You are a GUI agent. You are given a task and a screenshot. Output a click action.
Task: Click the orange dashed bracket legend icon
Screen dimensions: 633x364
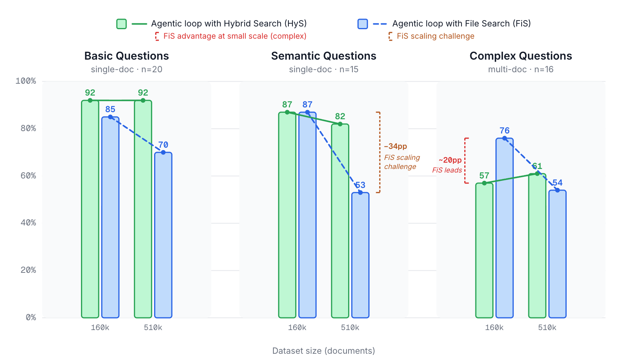point(390,36)
